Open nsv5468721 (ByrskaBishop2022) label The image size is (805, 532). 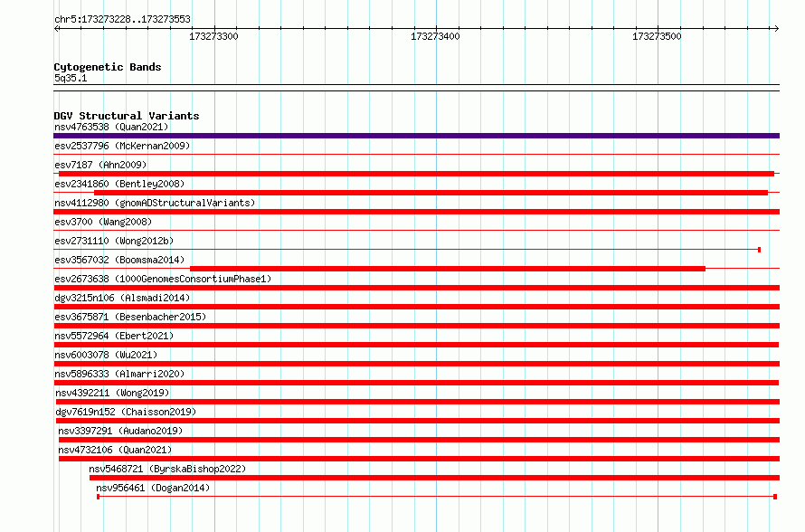tap(167, 469)
